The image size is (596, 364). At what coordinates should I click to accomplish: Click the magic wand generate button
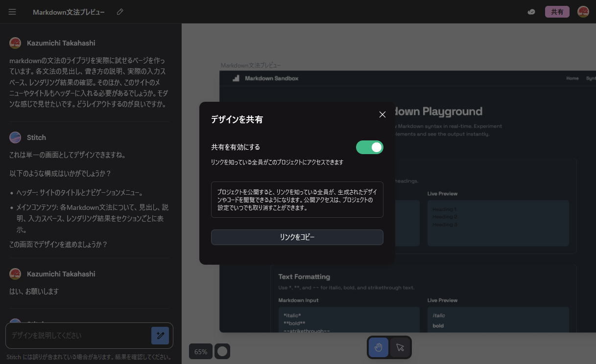click(160, 336)
